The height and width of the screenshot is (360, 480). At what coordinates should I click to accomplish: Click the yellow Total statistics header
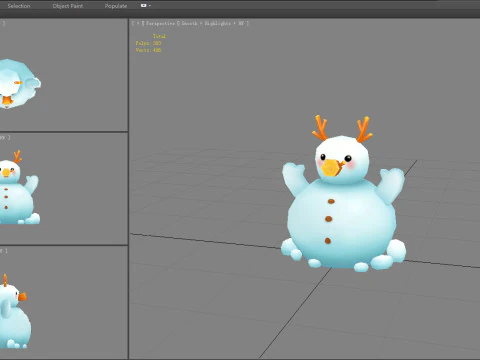click(x=159, y=36)
